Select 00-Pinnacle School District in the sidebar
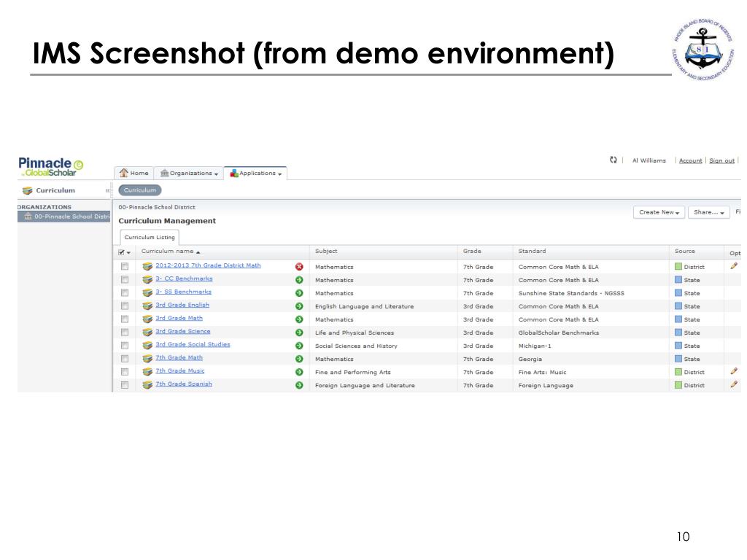Viewport: 747px width, 560px height. pyautogui.click(x=64, y=216)
